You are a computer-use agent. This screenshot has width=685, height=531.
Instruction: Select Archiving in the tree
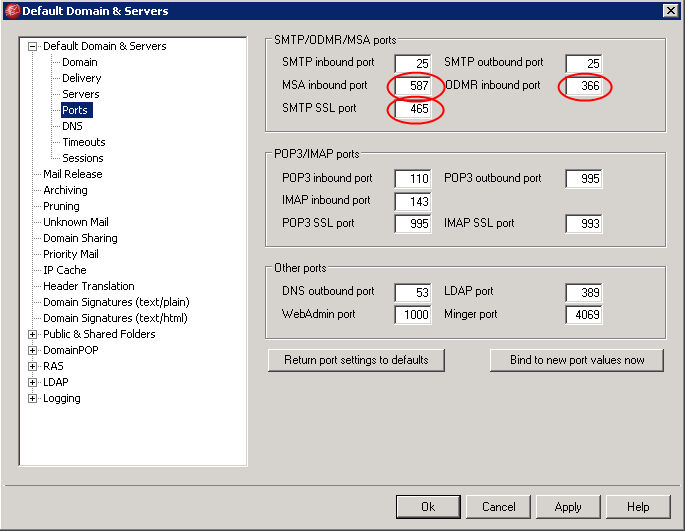tap(66, 190)
